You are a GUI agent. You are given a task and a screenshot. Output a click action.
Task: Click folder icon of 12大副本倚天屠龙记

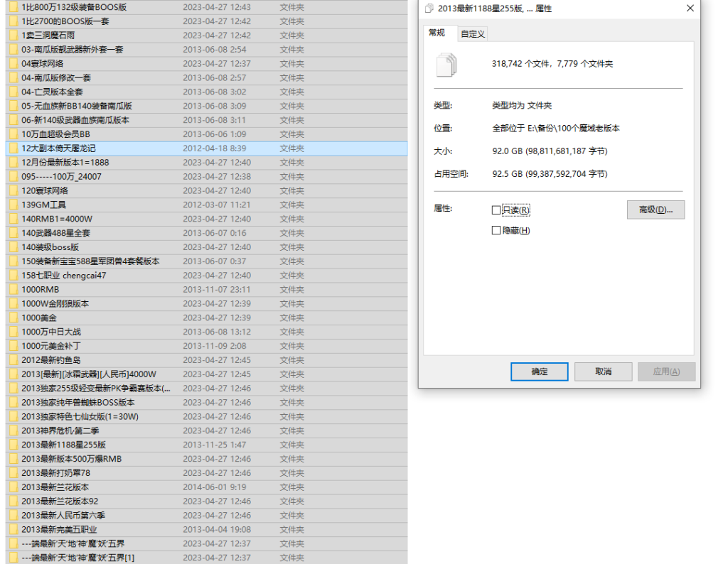[14, 148]
